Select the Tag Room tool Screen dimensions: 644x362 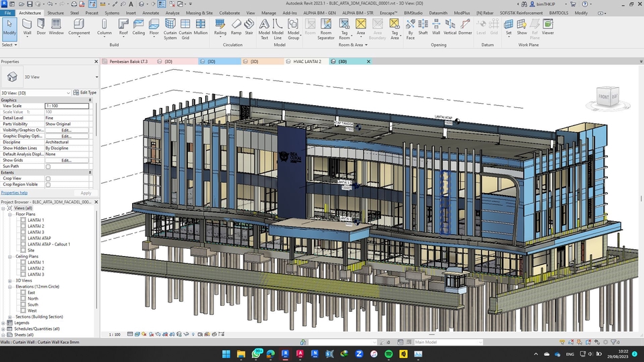coord(344,29)
